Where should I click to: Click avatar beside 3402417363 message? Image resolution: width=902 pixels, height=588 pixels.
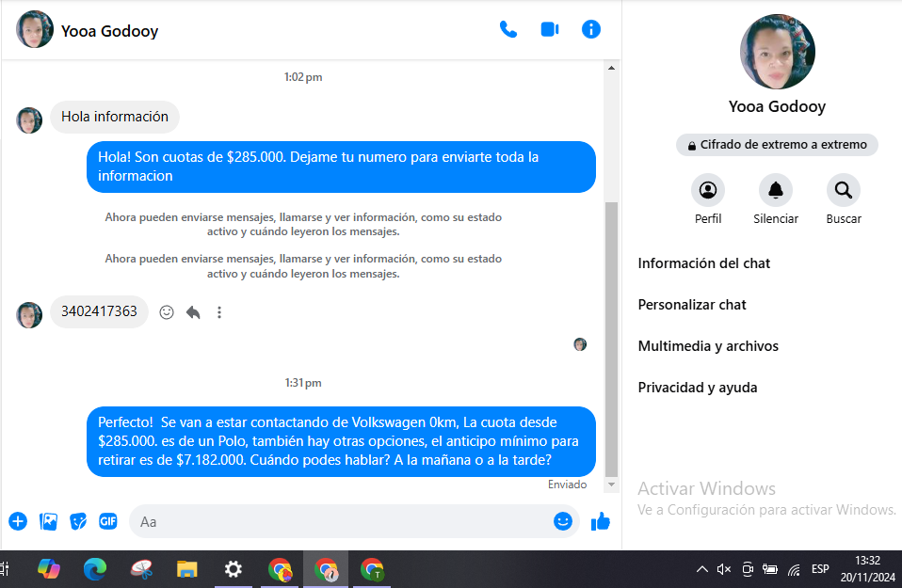coord(29,315)
